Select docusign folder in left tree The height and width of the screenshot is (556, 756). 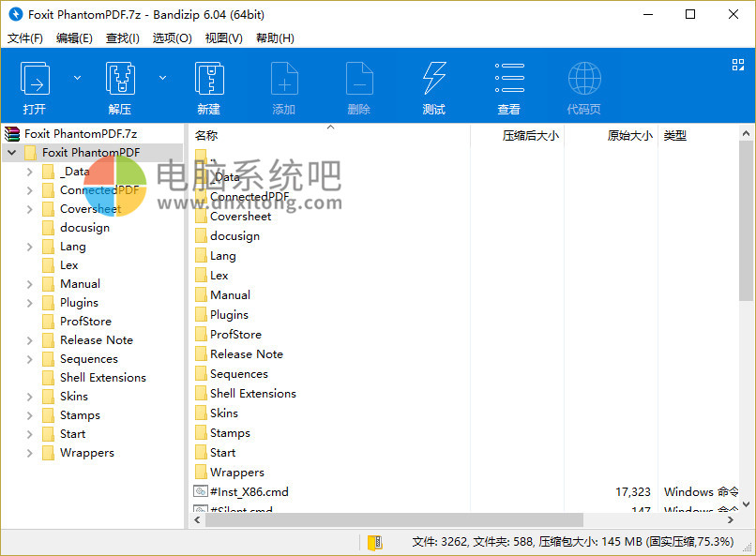pyautogui.click(x=84, y=228)
